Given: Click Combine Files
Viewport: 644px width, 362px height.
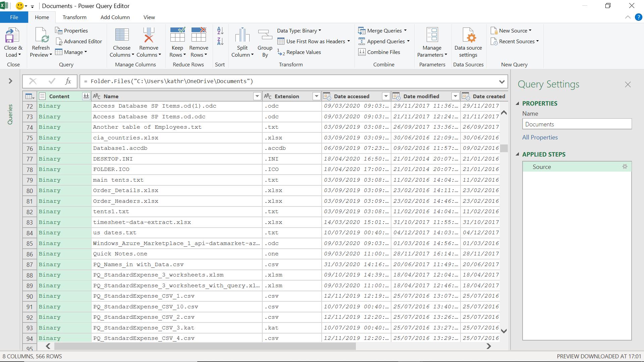Looking at the screenshot, I should pyautogui.click(x=379, y=52).
